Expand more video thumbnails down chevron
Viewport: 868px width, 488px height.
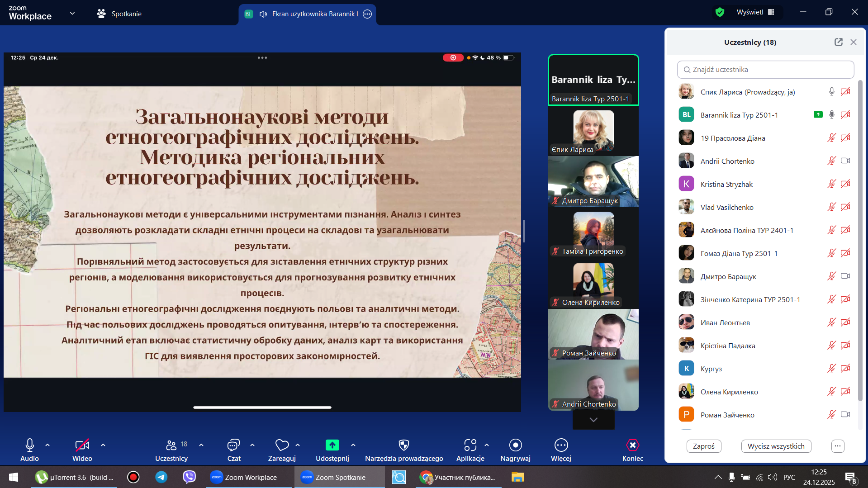click(593, 420)
